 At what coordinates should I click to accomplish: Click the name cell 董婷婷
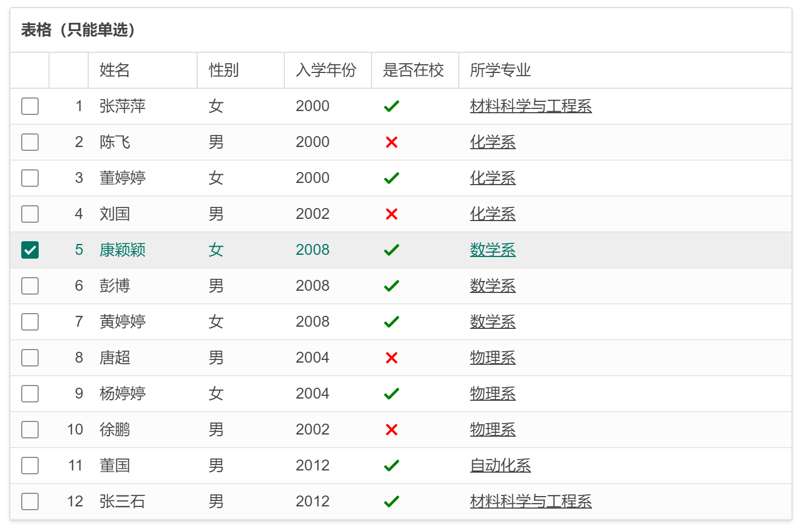[123, 178]
